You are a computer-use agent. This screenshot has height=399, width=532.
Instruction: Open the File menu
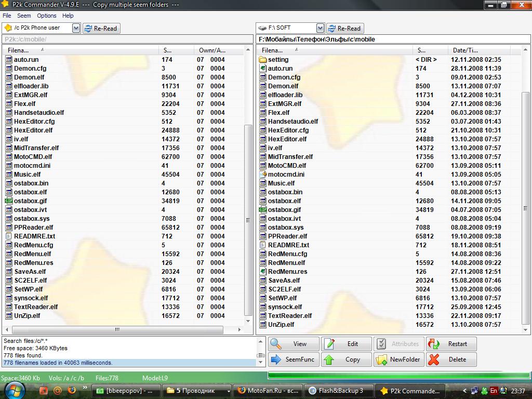pos(7,16)
